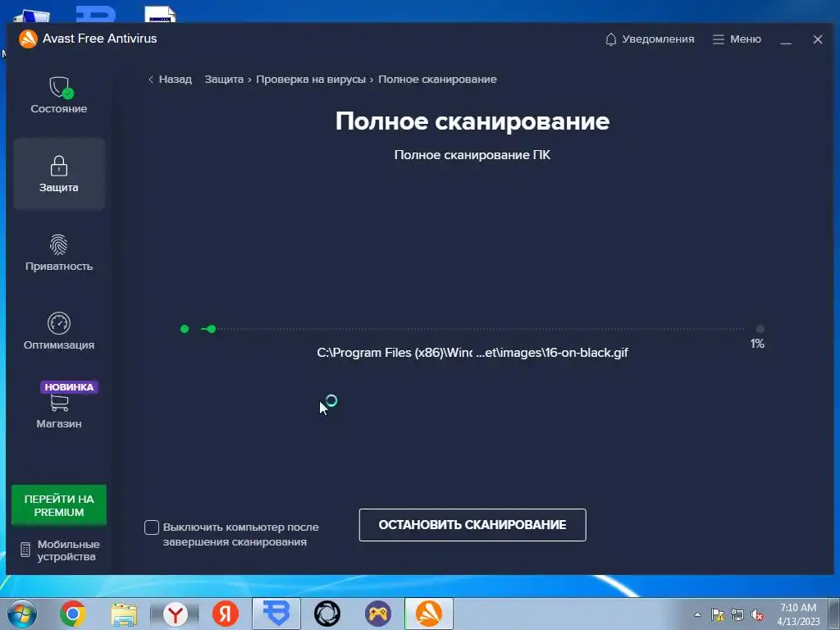Open the Windows Start menu
Image resolution: width=840 pixels, height=630 pixels.
[x=22, y=614]
